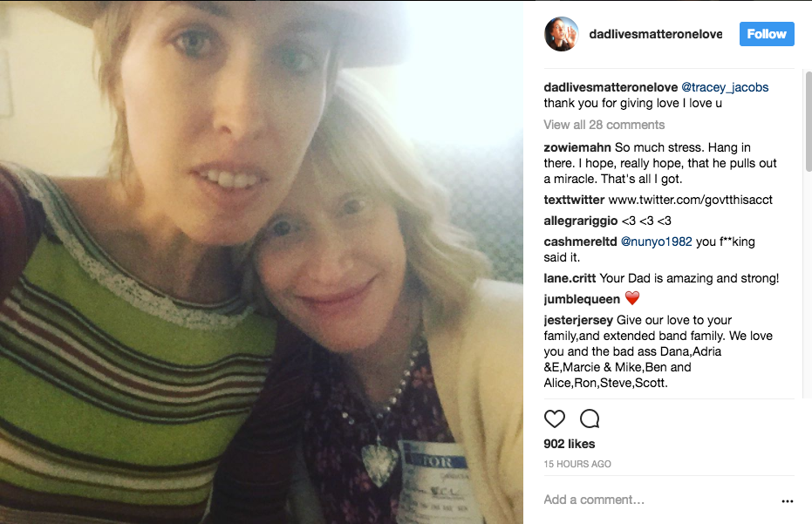Click the selfie photo of the post
Screen dimensions: 812x524
click(x=262, y=262)
